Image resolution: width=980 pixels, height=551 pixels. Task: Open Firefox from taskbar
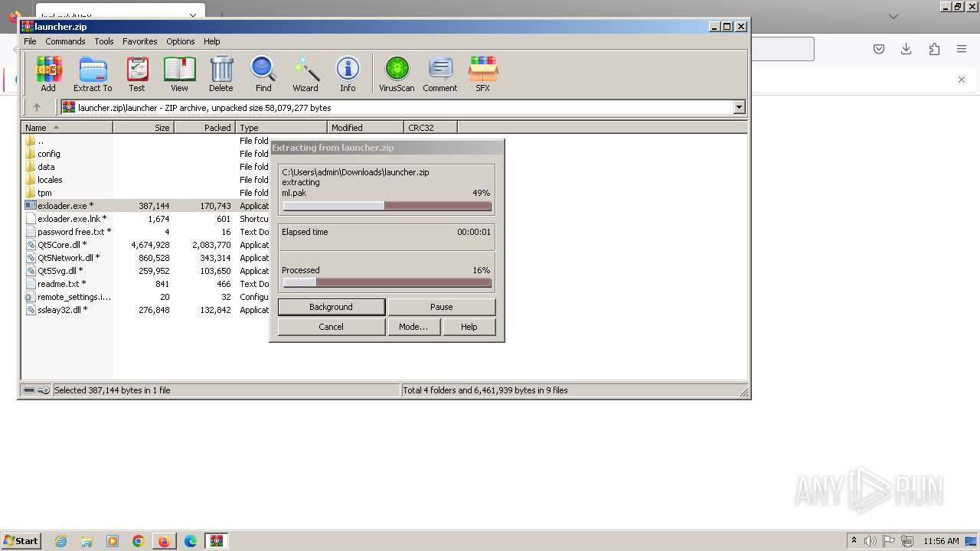[x=164, y=541]
